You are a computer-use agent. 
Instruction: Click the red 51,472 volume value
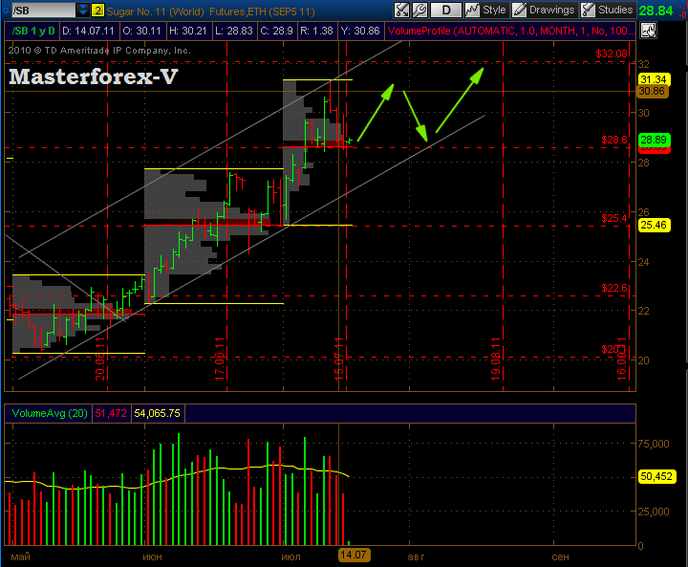(111, 413)
